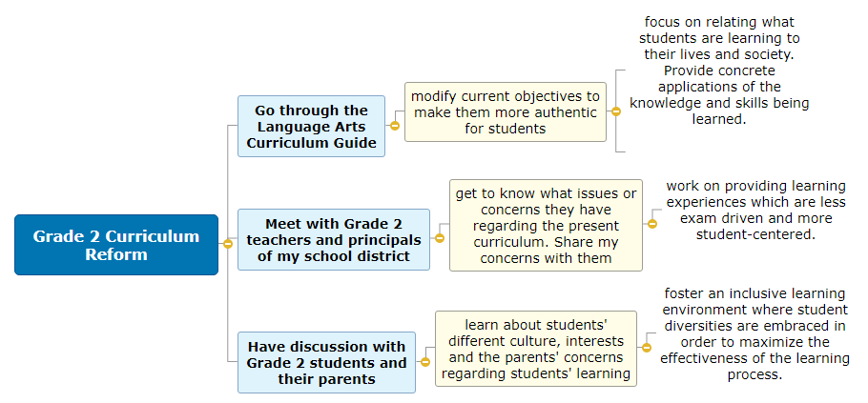Collapse the learn about students' culture node

645,347
